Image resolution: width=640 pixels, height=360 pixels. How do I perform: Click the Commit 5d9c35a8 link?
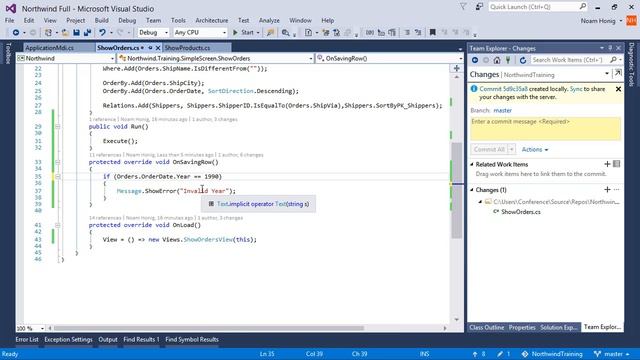[x=504, y=89]
